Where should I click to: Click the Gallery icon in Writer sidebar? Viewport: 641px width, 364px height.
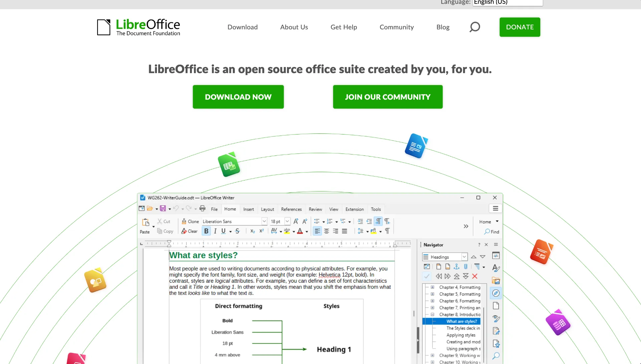click(496, 281)
